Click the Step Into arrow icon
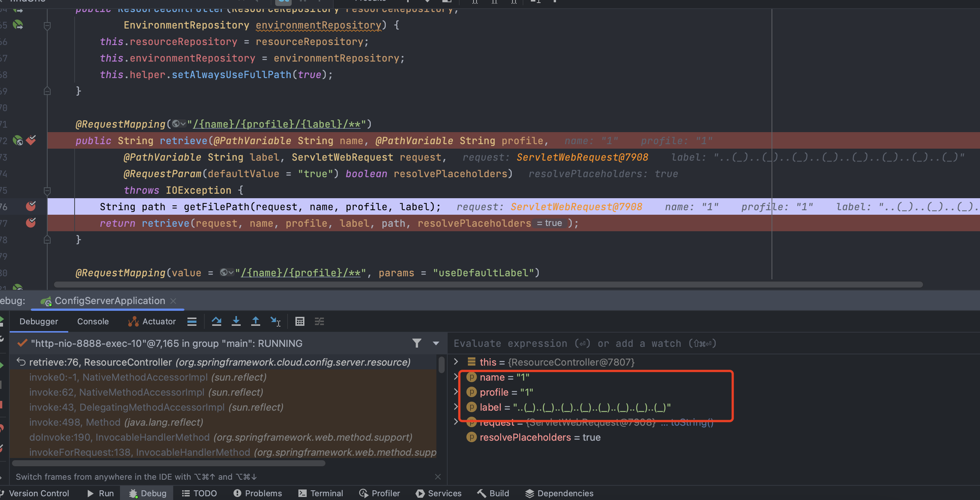980x500 pixels. coord(236,321)
